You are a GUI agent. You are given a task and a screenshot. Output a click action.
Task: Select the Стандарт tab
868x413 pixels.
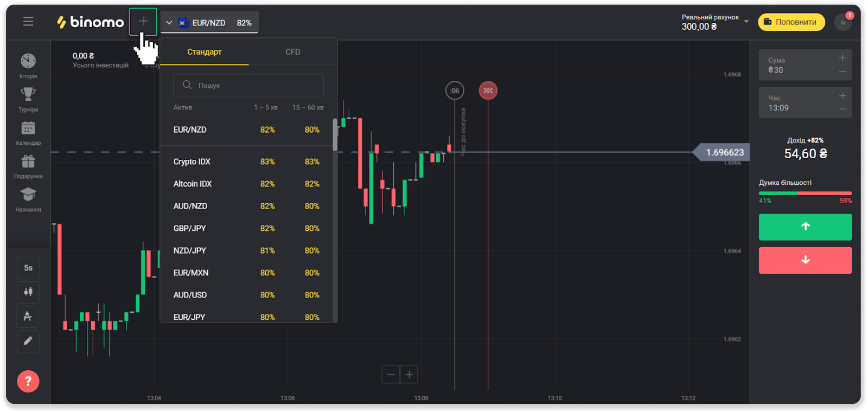(205, 52)
